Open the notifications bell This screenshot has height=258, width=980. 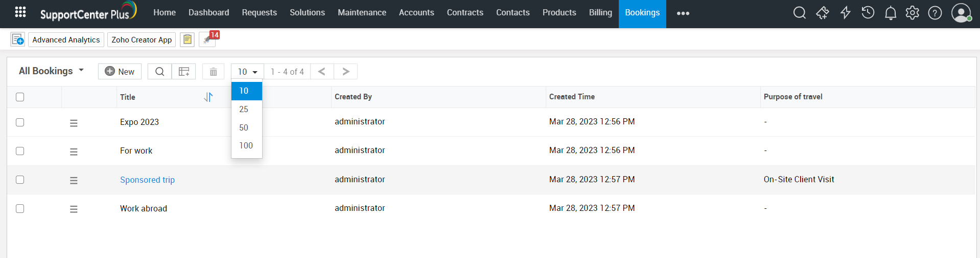(x=890, y=13)
